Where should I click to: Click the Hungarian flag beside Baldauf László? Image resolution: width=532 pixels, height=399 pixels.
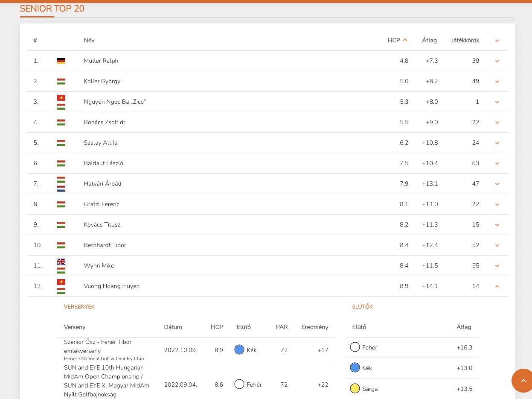coord(61,163)
